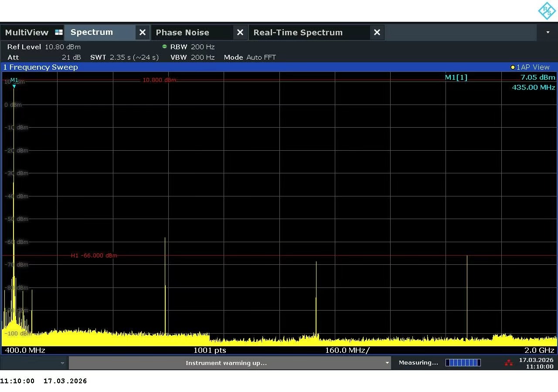
Task: Select the H1 -66.000 dBm display line
Action: [x=94, y=256]
